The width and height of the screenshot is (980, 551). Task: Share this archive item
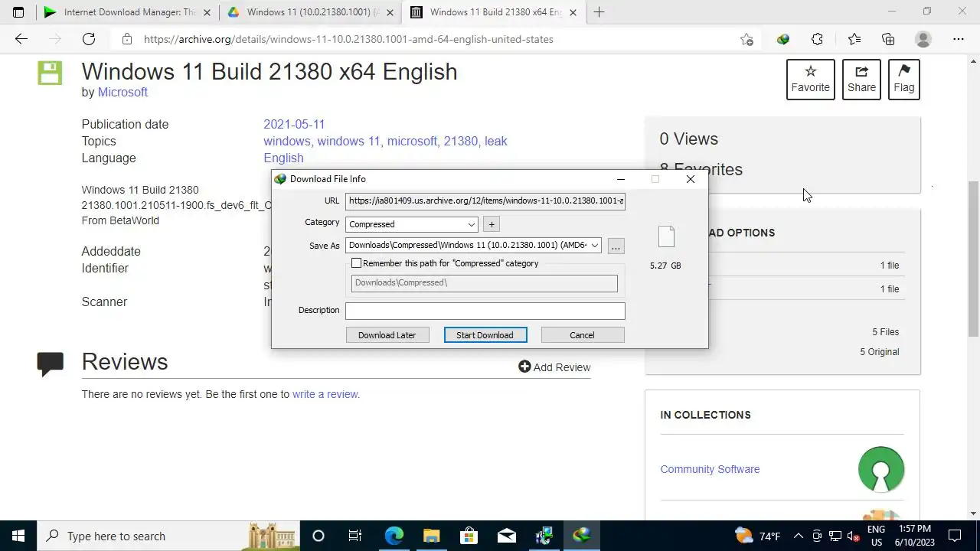(861, 79)
